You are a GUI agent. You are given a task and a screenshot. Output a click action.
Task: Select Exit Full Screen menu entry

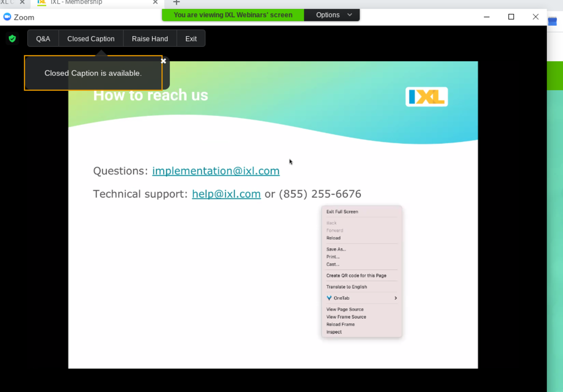pyautogui.click(x=342, y=212)
